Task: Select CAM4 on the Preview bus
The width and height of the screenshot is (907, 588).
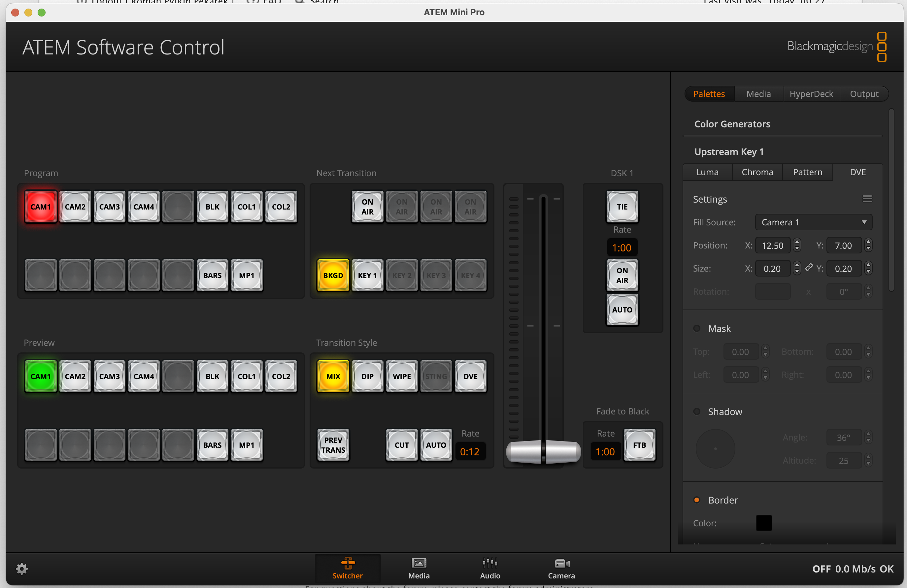Action: tap(144, 376)
